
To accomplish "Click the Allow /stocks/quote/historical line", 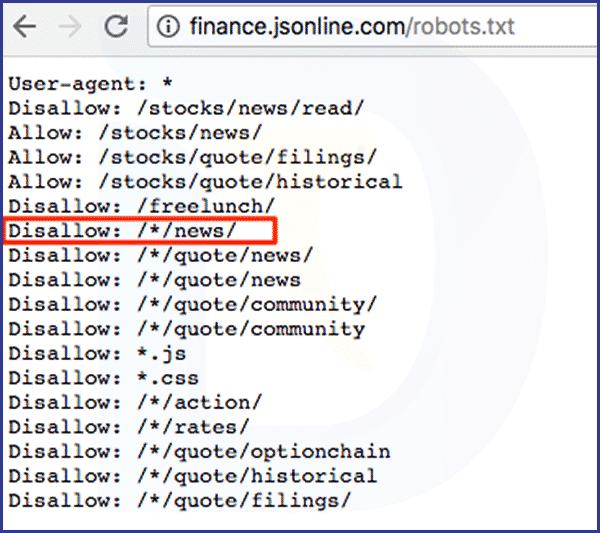I will coord(205,182).
